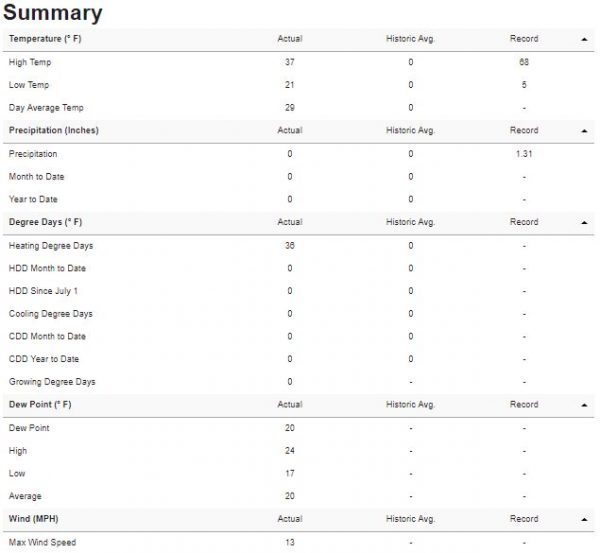Collapse the Wind (MPH) section arrow
The image size is (600, 553).
584,519
